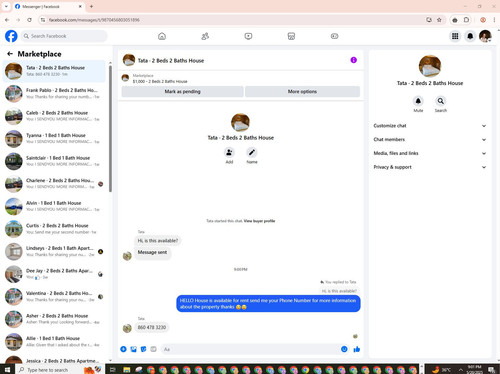
Task: Click the conversation list scrollbar
Action: 110,128
